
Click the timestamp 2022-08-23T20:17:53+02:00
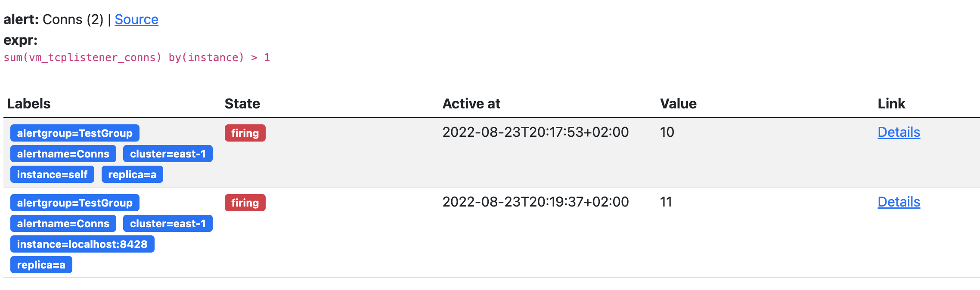point(535,132)
